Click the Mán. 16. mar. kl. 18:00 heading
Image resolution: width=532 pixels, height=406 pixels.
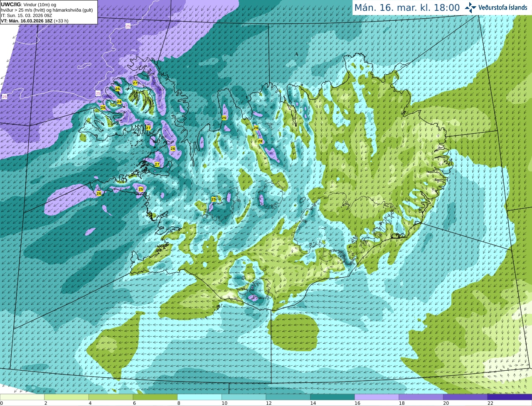(407, 7)
